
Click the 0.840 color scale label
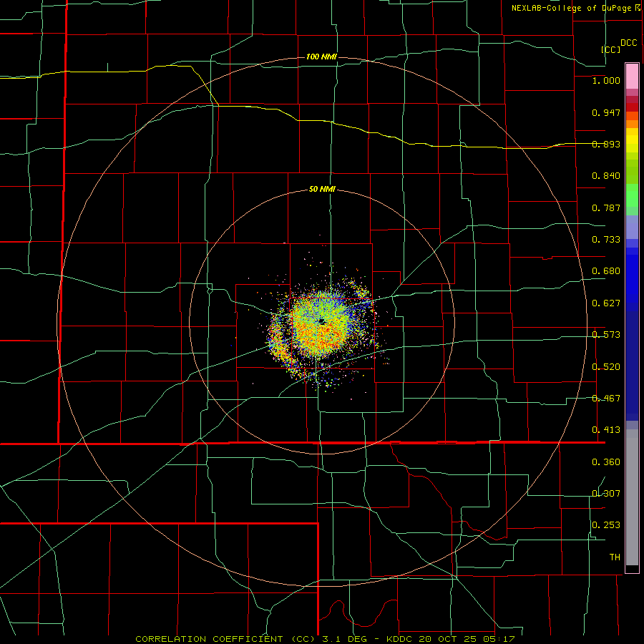tap(606, 176)
